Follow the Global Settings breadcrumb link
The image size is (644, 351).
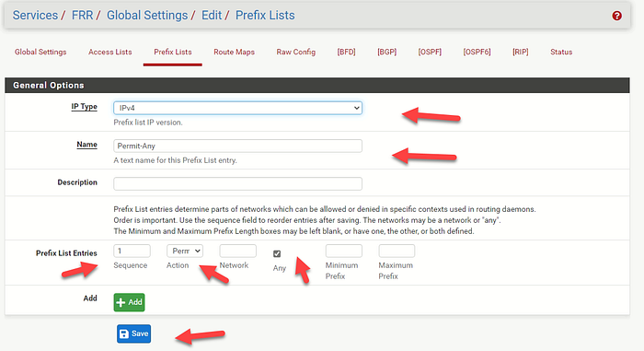147,16
